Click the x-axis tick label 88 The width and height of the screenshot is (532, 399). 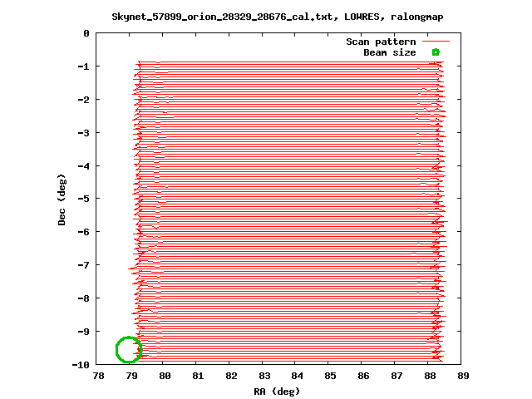(431, 376)
